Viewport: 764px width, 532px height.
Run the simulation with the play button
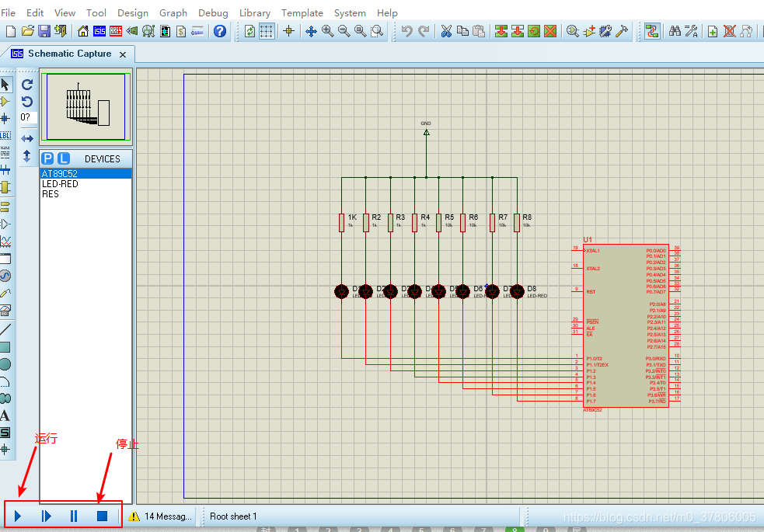pos(18,516)
